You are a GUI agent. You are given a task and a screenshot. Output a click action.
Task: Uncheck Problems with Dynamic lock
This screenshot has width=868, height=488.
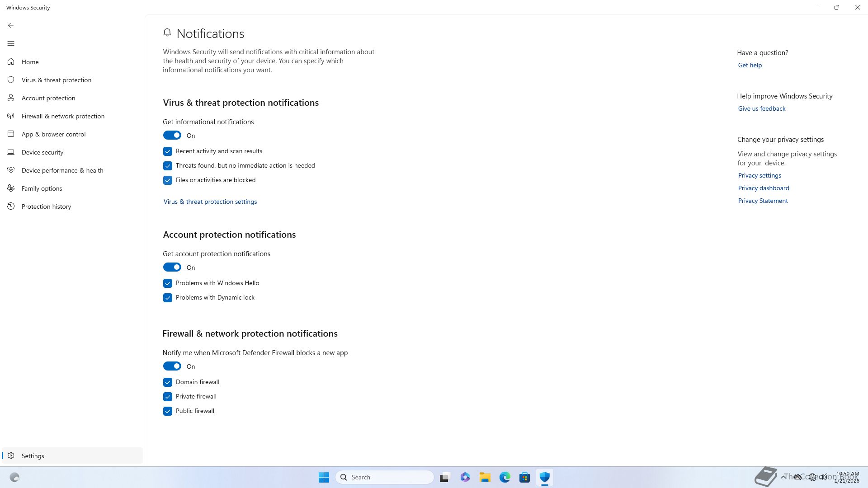click(168, 298)
